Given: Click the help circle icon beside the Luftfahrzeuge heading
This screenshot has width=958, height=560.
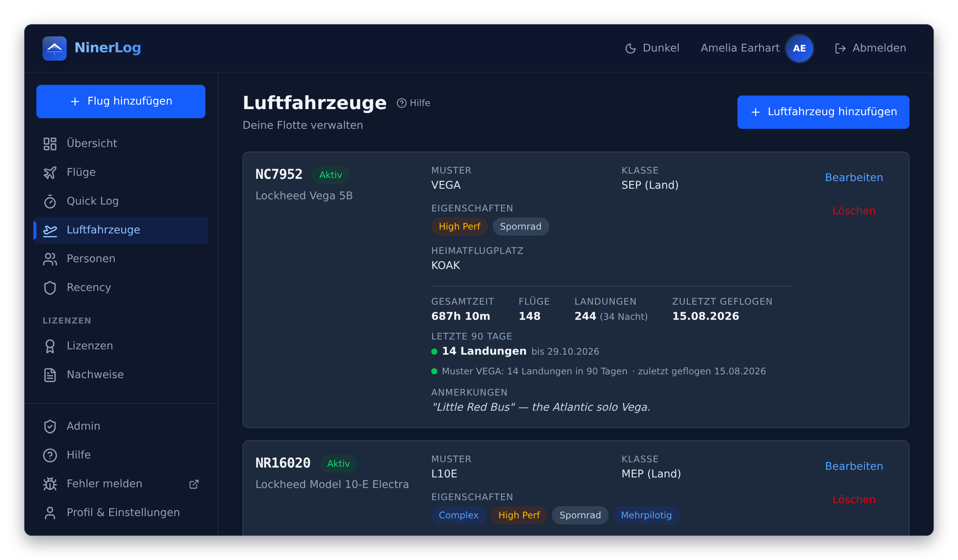Looking at the screenshot, I should click(x=401, y=103).
